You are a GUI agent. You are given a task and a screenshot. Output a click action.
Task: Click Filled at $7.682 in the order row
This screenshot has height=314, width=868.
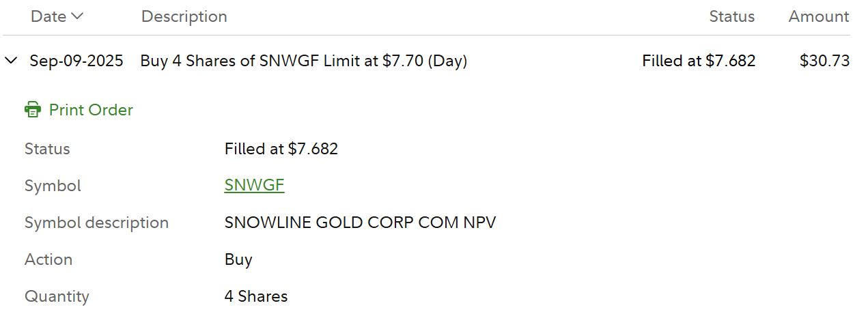[x=698, y=61]
